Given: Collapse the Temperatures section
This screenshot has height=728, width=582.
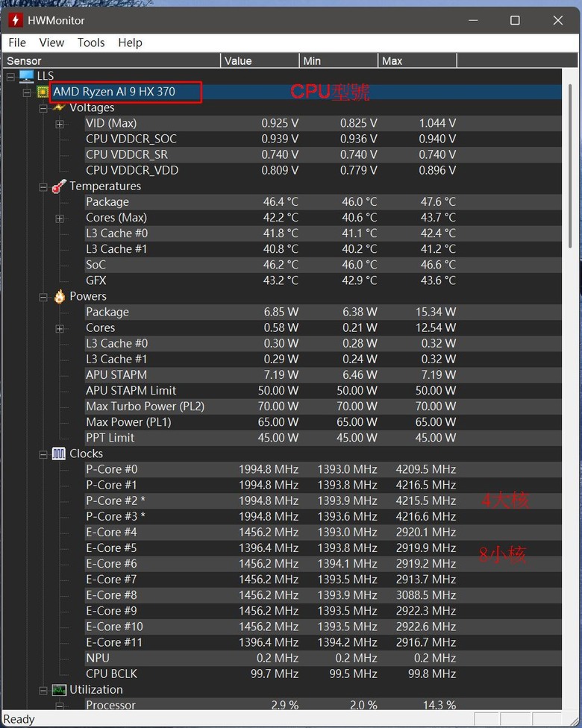Looking at the screenshot, I should click(x=43, y=187).
